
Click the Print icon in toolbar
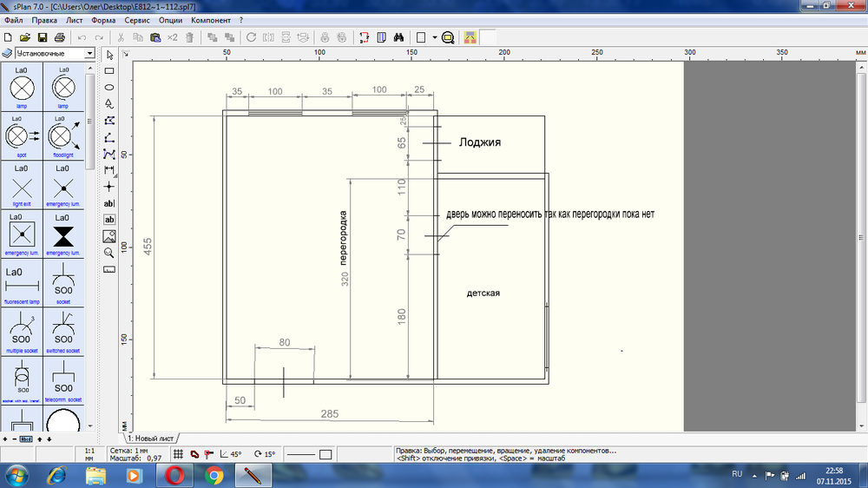59,37
